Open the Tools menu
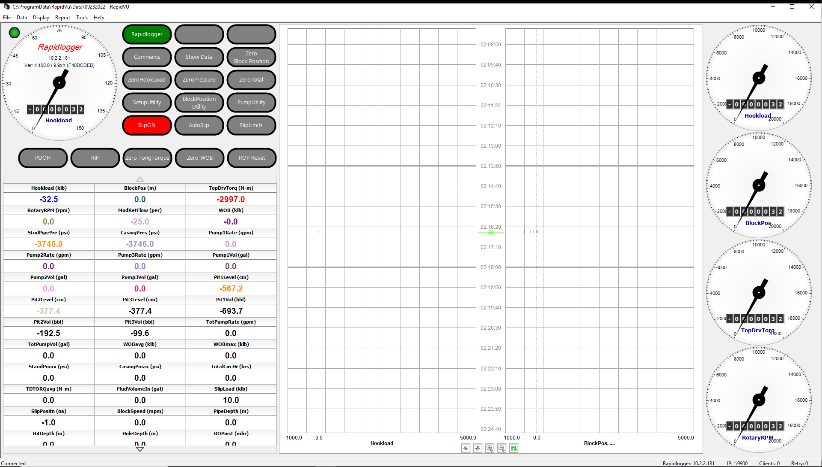Image resolution: width=822 pixels, height=467 pixels. pyautogui.click(x=81, y=18)
